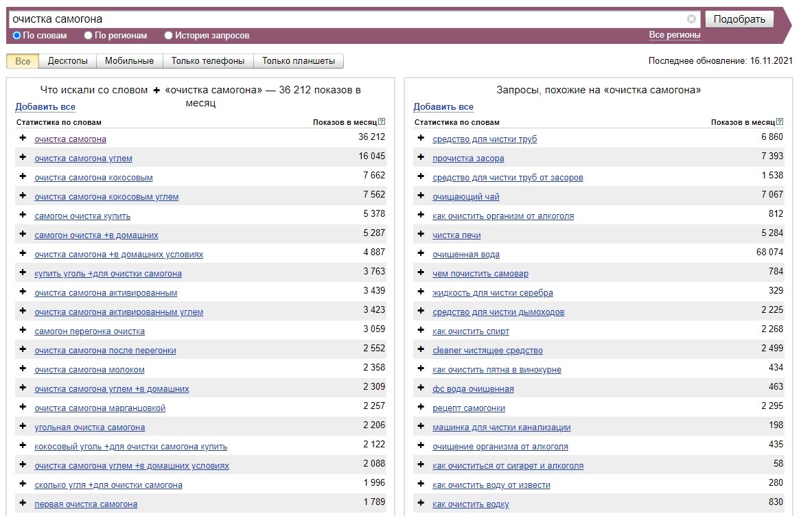Image resolution: width=812 pixels, height=516 pixels.
Task: Open 'как очистить организм от алкоголя' link
Action: coord(503,216)
